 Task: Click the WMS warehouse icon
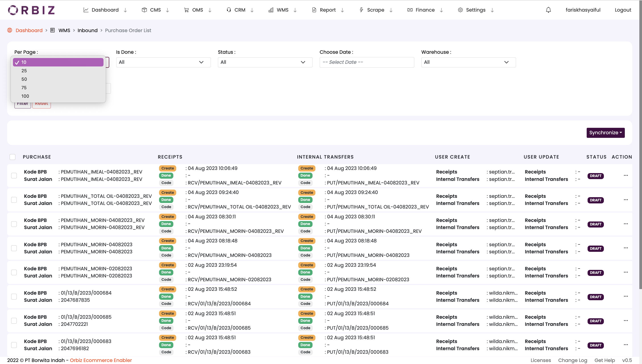click(x=271, y=10)
